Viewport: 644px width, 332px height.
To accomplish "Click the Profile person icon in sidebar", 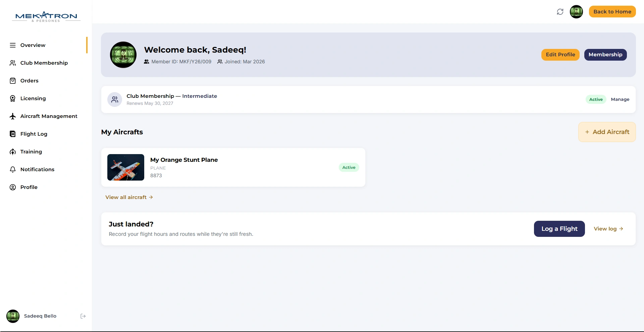I will (x=13, y=187).
